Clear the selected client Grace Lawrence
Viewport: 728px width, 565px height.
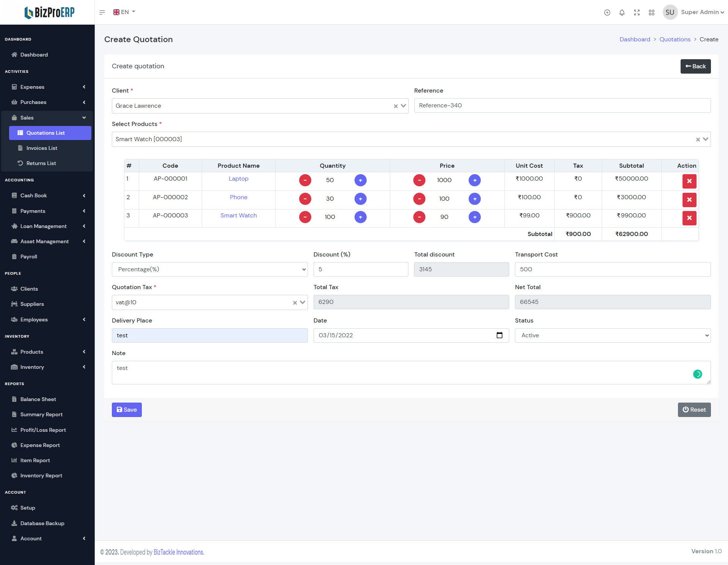tap(395, 106)
